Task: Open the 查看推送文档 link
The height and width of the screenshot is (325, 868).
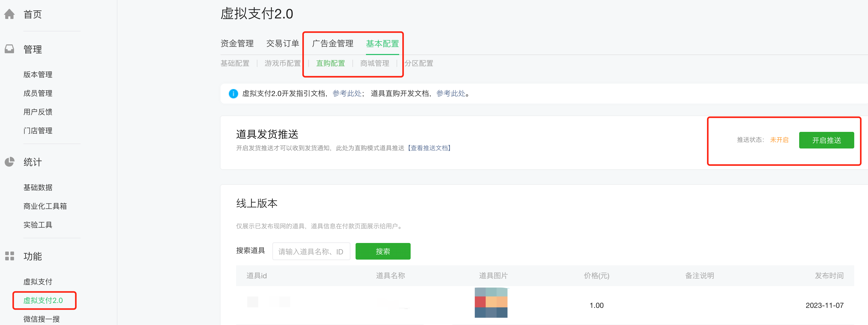Action: [x=429, y=148]
